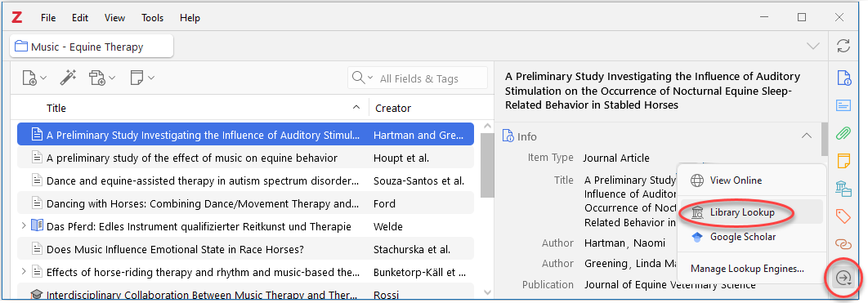The image size is (868, 303).
Task: Expand the 'Das Pferd' book item
Action: click(x=23, y=225)
